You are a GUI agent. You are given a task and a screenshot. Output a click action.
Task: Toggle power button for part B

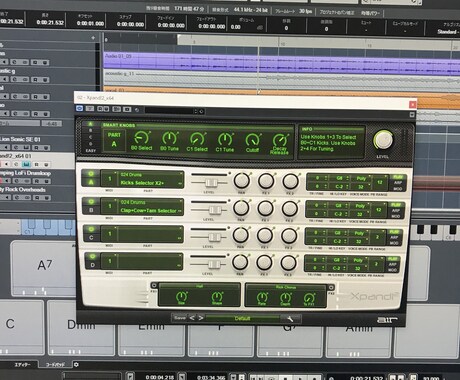click(x=91, y=202)
